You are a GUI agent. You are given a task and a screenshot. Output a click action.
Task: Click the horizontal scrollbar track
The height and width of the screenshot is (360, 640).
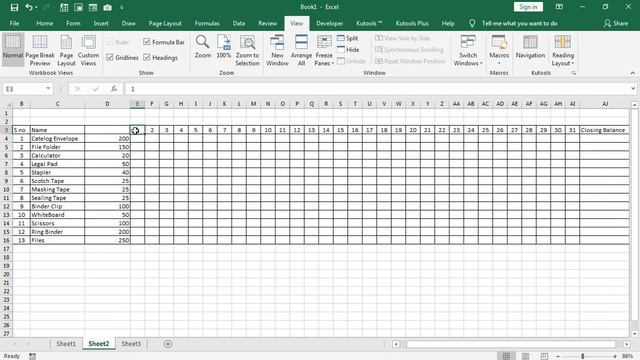tap(511, 344)
